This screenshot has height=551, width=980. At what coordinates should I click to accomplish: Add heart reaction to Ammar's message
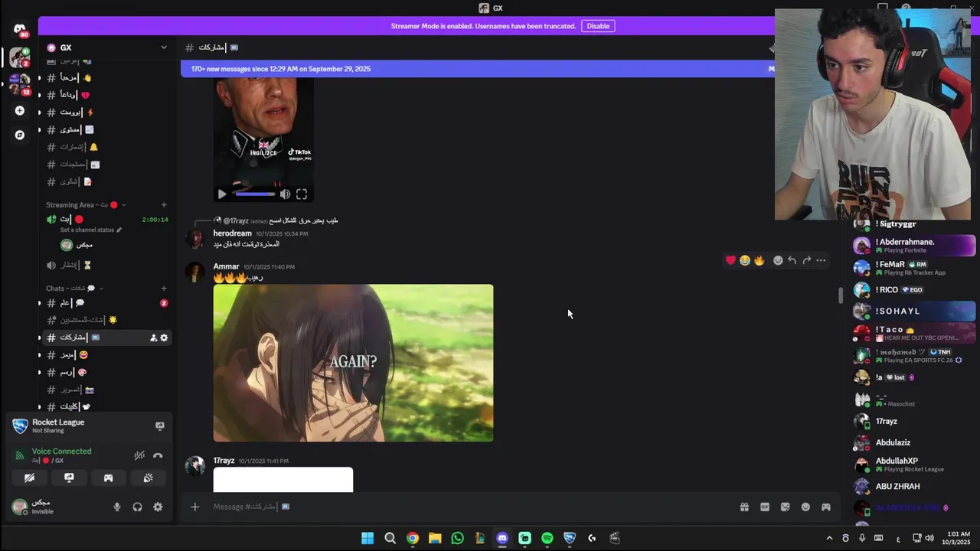730,260
